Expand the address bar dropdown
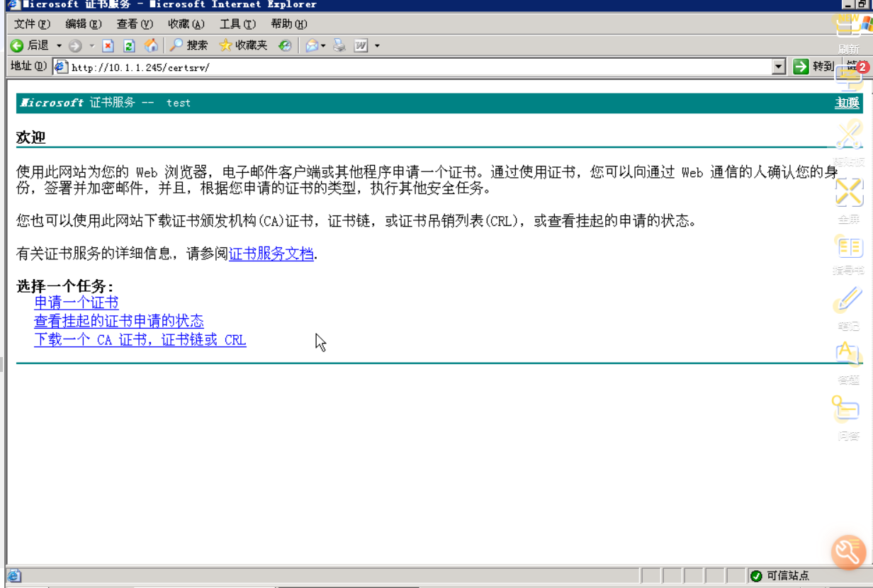Screen dimensions: 873x588 (x=779, y=67)
